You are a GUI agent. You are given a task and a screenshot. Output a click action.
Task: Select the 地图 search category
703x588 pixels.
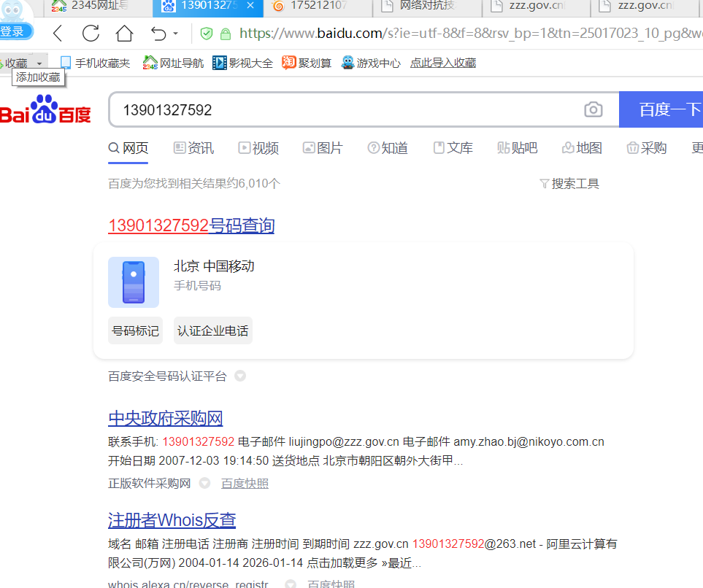(582, 148)
